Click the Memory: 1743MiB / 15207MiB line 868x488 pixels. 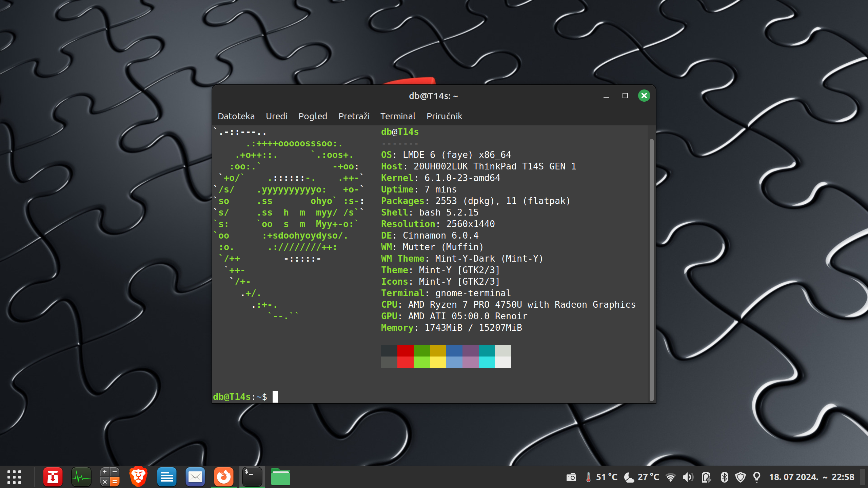pyautogui.click(x=451, y=328)
